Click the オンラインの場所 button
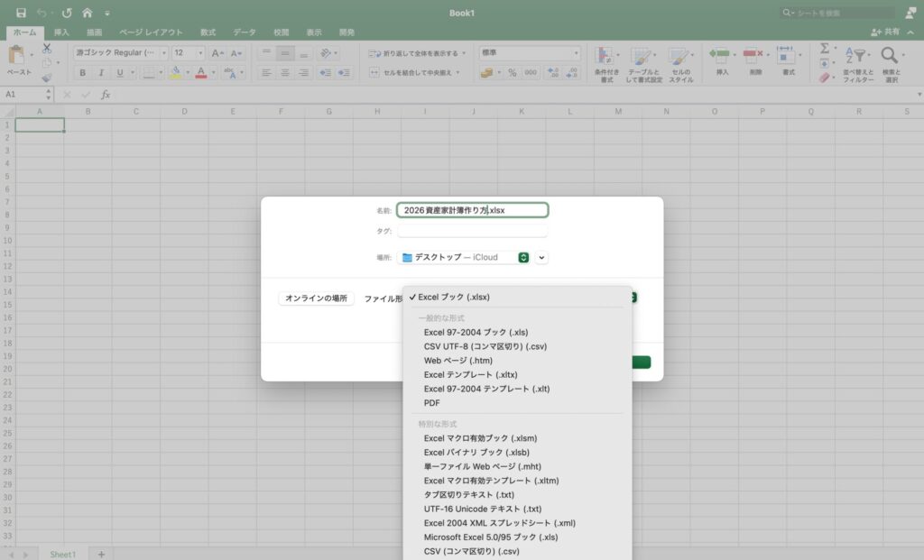 click(x=317, y=298)
